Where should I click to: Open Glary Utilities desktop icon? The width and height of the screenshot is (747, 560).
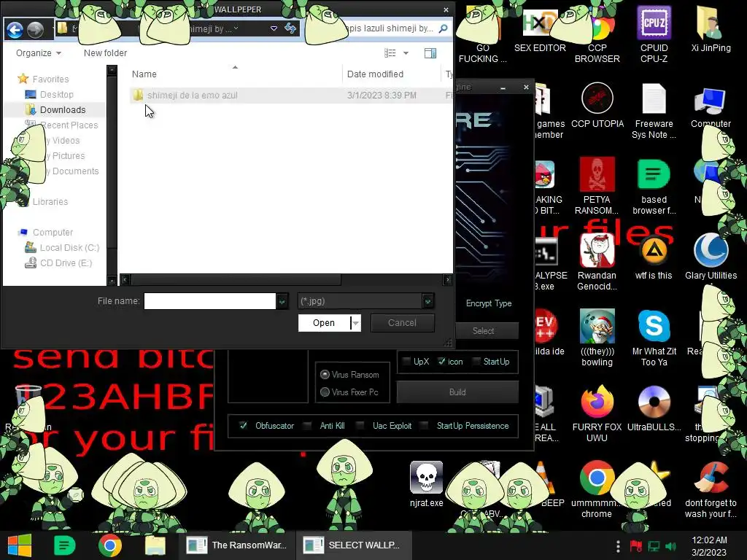point(711,257)
